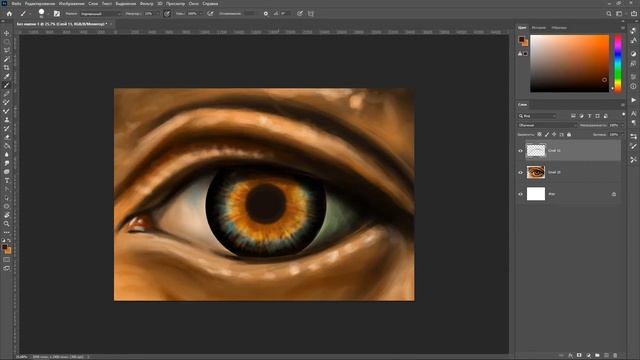Toggle the Brush Settings panel button

point(57,13)
